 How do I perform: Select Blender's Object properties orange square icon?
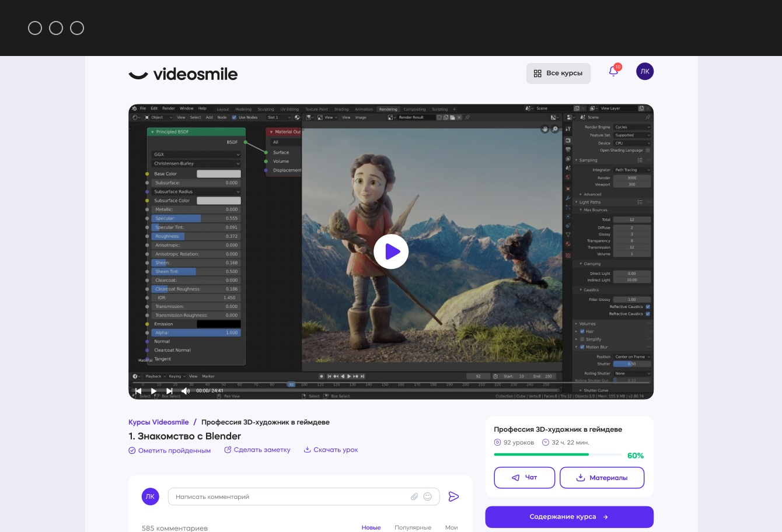point(568,189)
